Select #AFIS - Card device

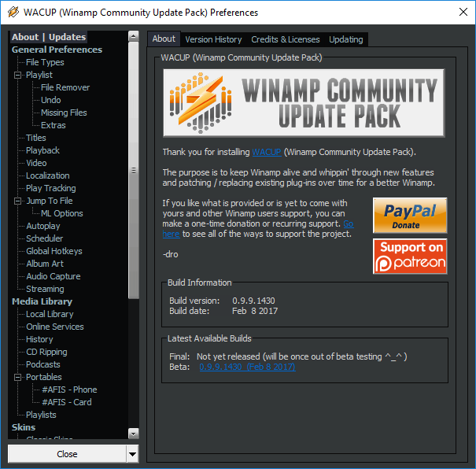point(66,403)
